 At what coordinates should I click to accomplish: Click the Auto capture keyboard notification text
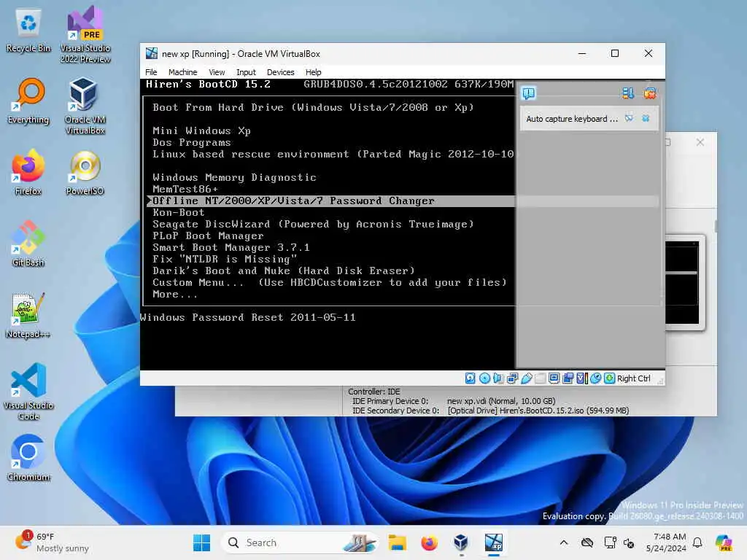click(572, 119)
